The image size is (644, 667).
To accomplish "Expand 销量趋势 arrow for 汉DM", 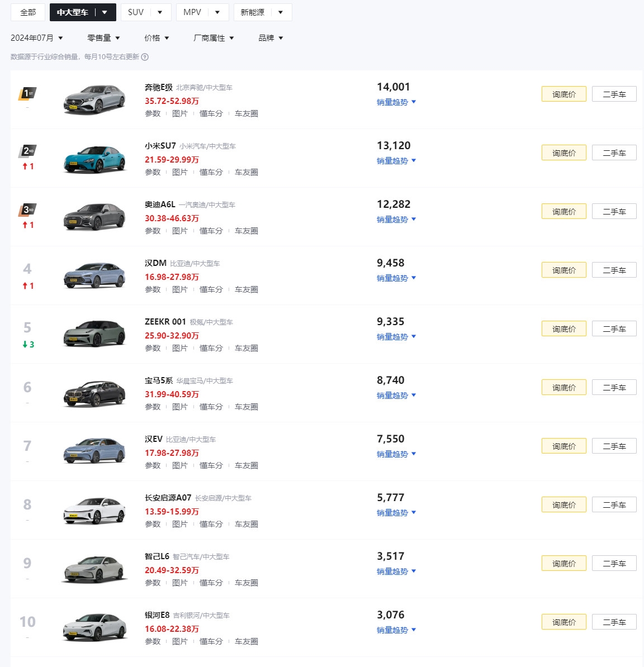I will click(x=414, y=278).
